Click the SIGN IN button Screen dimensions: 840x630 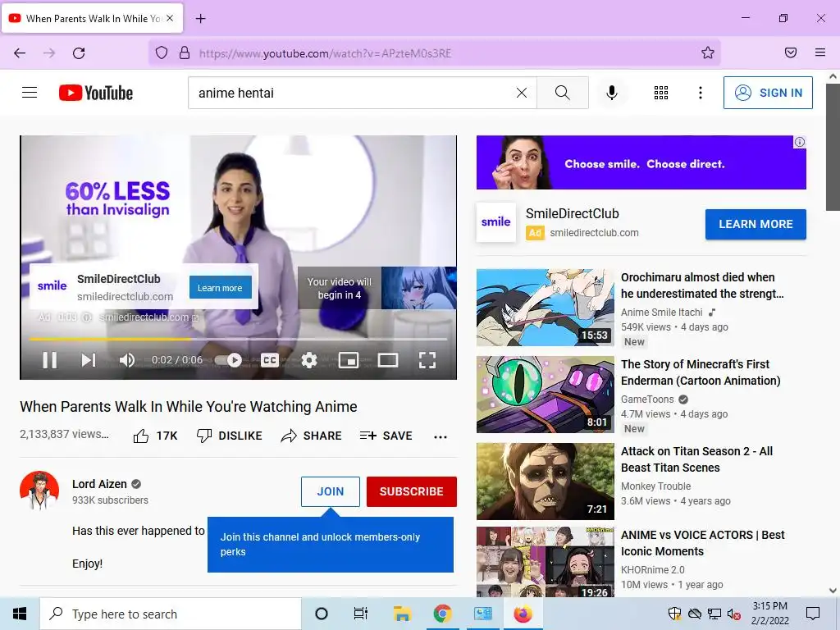768,93
